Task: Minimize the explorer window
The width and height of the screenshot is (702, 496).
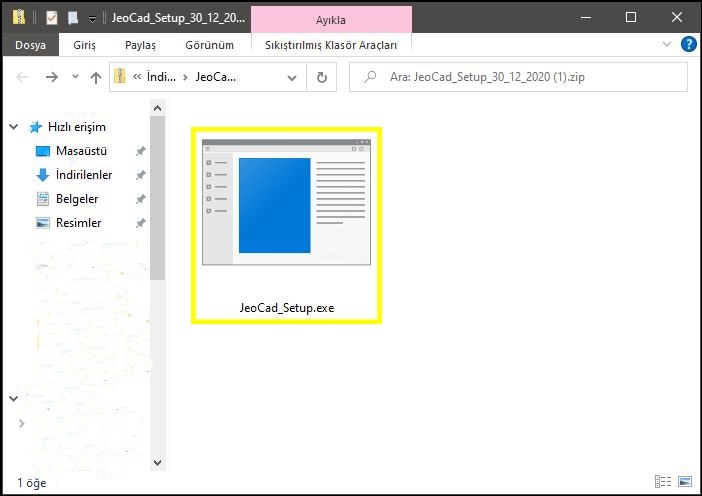Action: point(586,18)
